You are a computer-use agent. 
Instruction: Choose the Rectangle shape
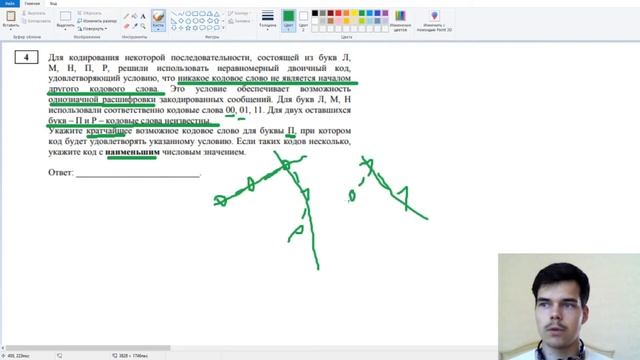[x=195, y=13]
